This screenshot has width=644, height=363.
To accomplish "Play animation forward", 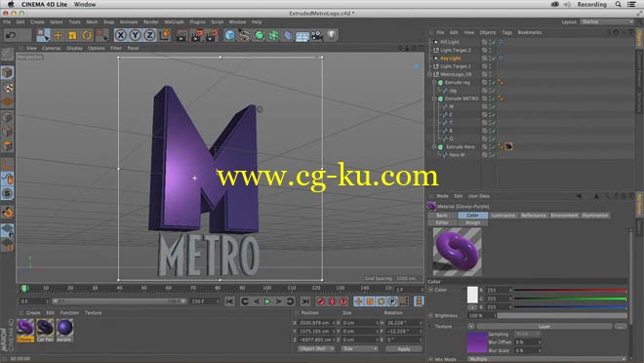I will click(267, 302).
